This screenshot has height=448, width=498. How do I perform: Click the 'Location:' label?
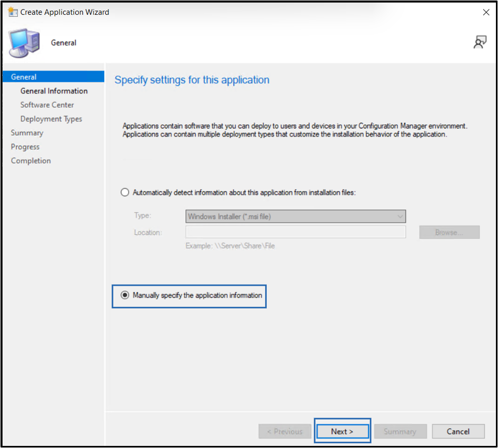(148, 232)
